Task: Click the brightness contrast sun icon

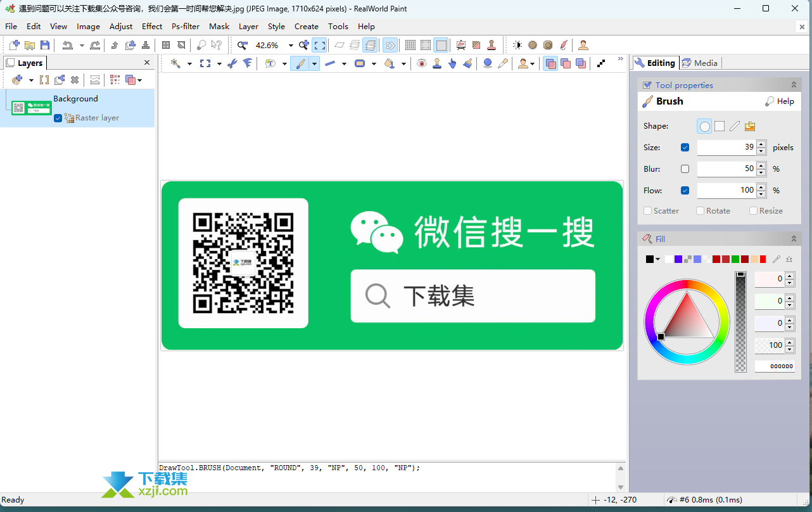Action: 517,45
